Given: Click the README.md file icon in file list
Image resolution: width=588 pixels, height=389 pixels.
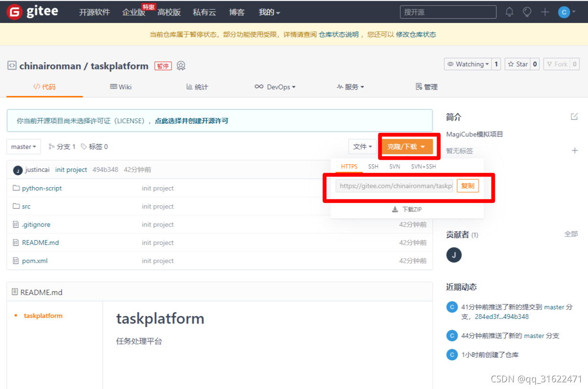Looking at the screenshot, I should pos(16,242).
